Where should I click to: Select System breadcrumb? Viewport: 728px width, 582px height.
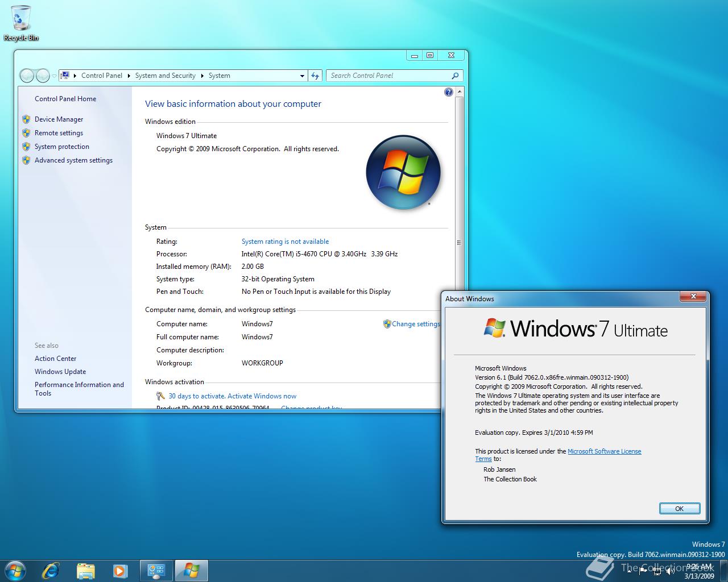(220, 76)
